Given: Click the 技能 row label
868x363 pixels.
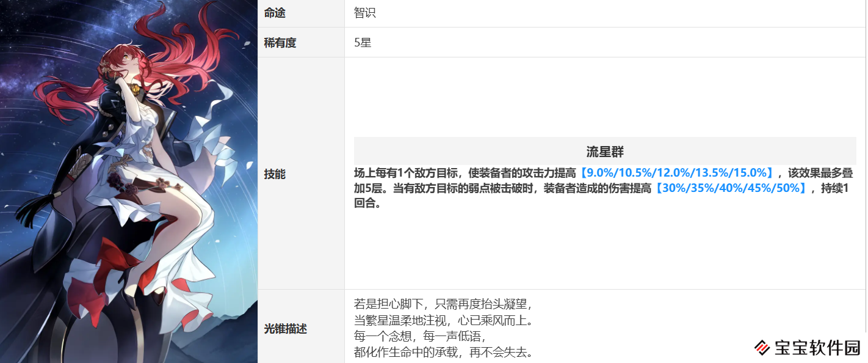Looking at the screenshot, I should pos(275,174).
